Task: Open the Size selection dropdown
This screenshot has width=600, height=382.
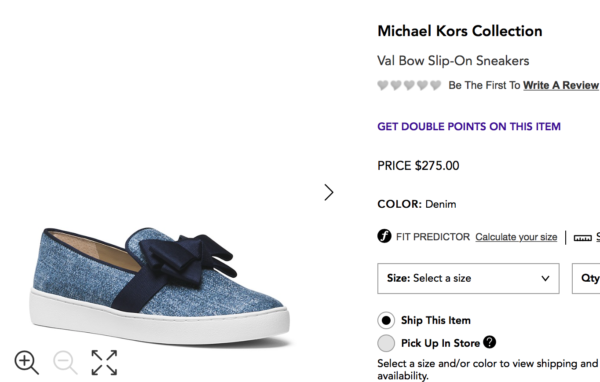Action: [x=468, y=278]
